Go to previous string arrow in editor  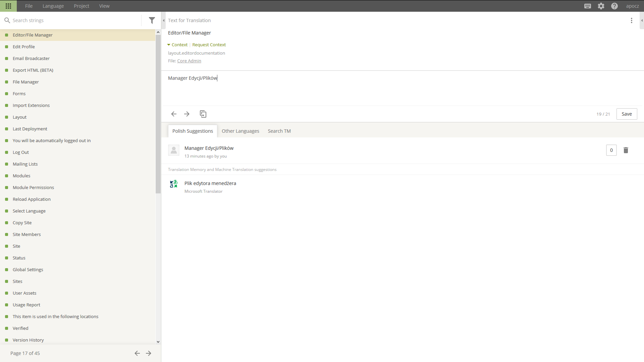174,114
